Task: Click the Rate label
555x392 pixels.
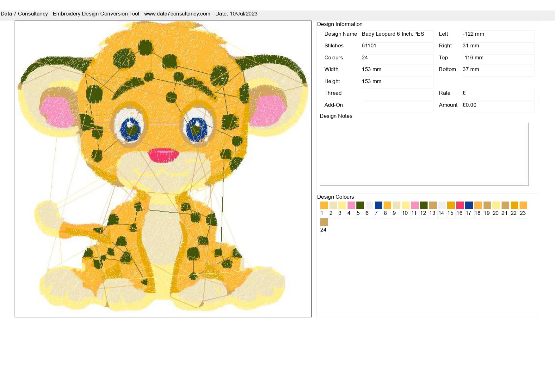Action: [445, 93]
